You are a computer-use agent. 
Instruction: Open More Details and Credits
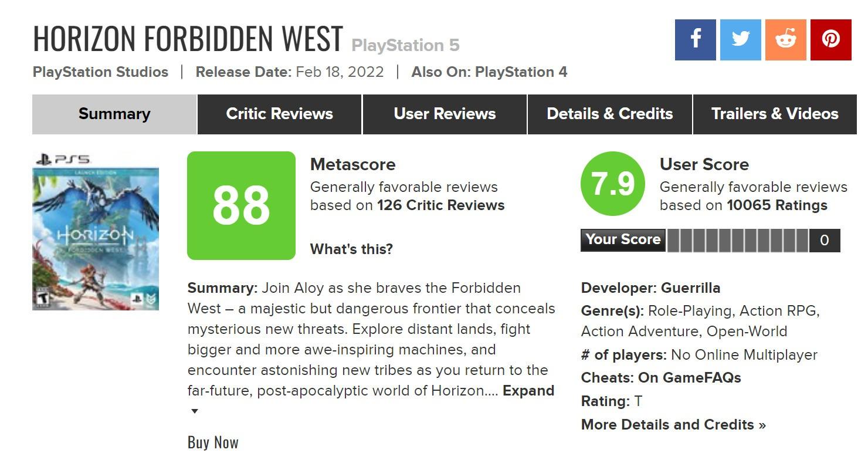pyautogui.click(x=673, y=425)
